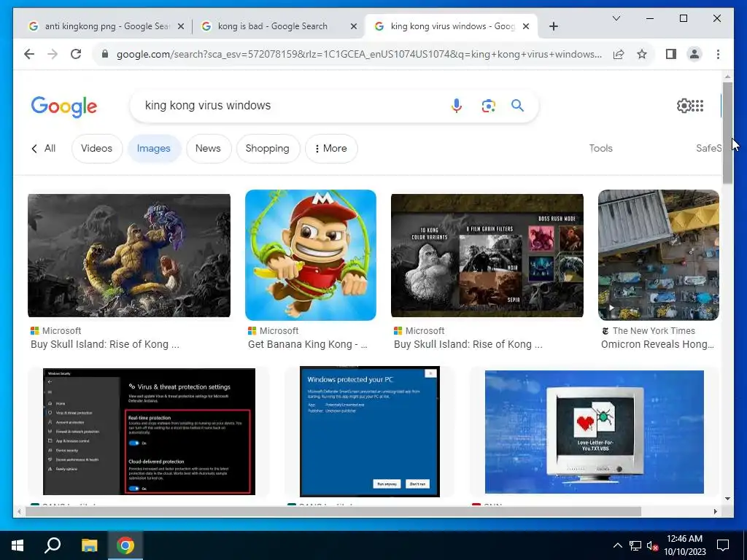Open Banana King Kong monkey thumbnail
The width and height of the screenshot is (747, 560).
pos(311,255)
